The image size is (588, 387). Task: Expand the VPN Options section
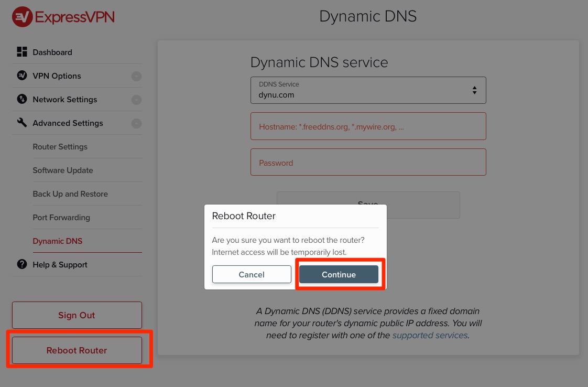tap(136, 76)
